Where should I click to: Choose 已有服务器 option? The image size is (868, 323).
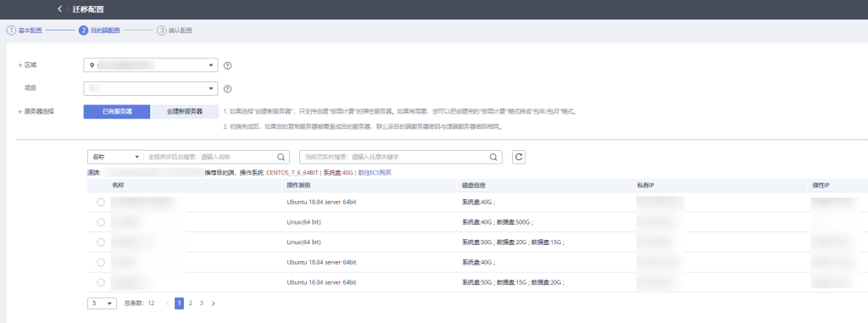(x=117, y=111)
